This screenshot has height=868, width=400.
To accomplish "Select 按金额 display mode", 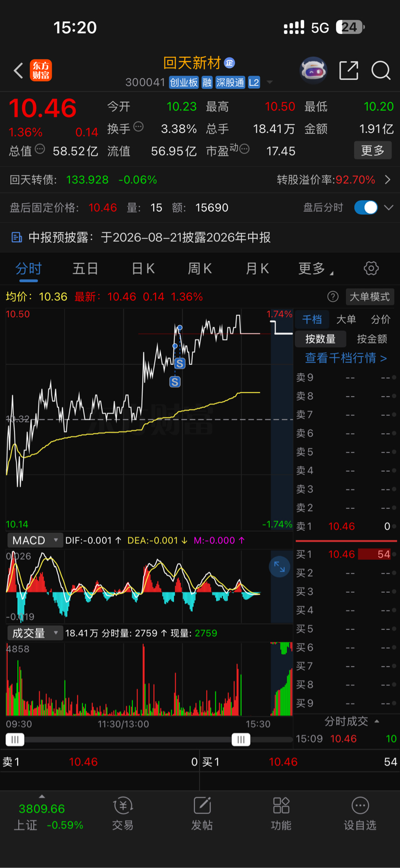I will [372, 339].
